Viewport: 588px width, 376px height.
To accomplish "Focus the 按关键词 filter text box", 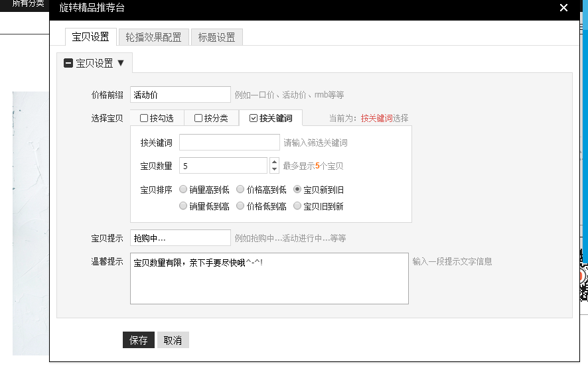I will pos(230,143).
